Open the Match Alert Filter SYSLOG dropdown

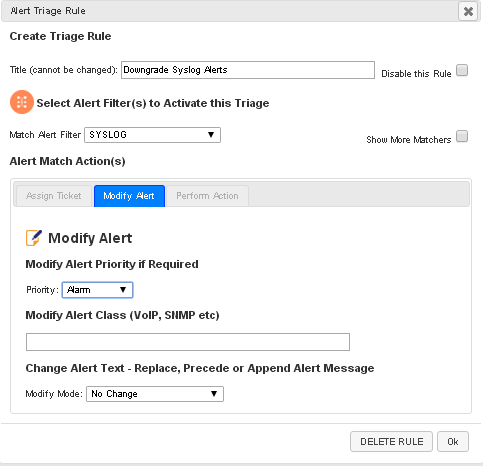pos(152,135)
